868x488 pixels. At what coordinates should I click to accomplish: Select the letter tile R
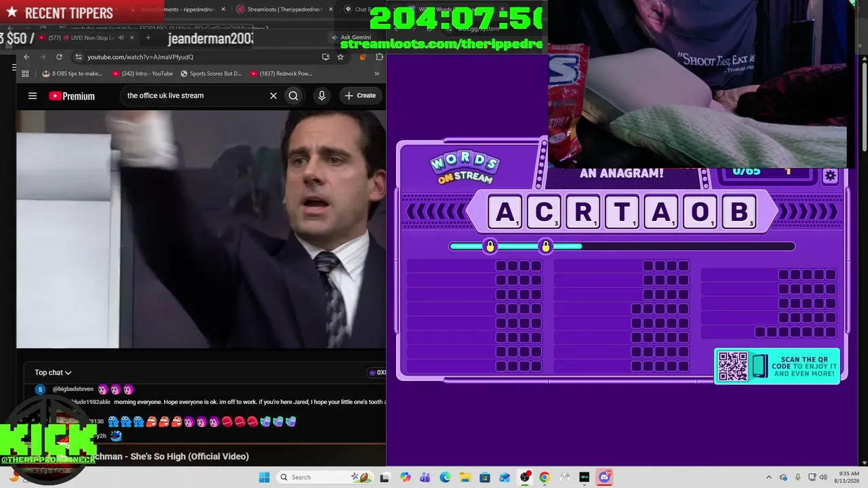coord(583,211)
